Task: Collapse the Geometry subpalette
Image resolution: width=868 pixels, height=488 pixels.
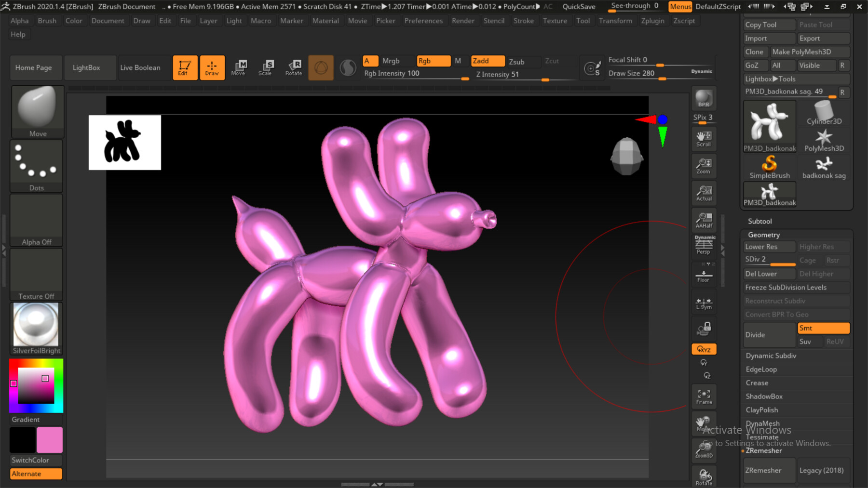Action: click(763, 235)
